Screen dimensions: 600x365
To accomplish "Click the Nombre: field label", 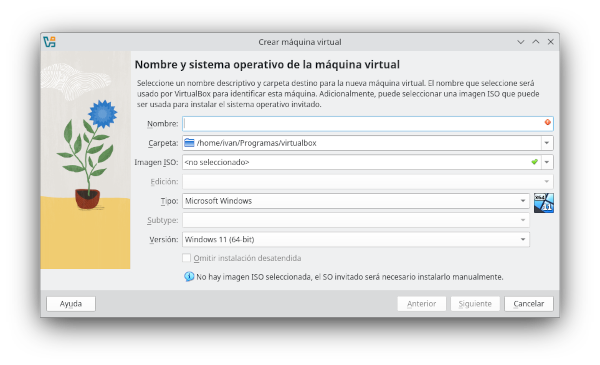I will [x=163, y=124].
